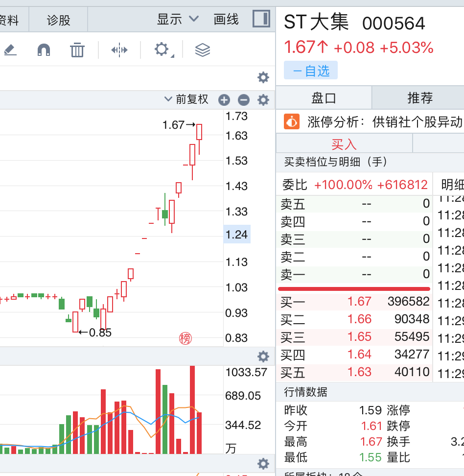
Task: Click the 0.85 low annotation on chart
Action: tap(95, 333)
